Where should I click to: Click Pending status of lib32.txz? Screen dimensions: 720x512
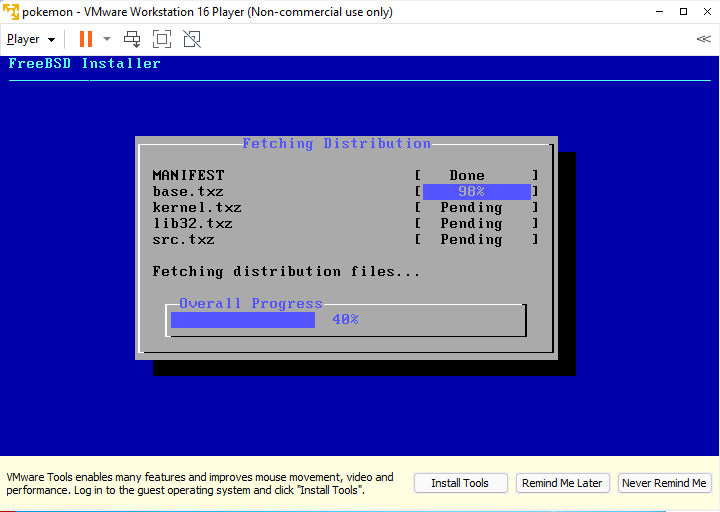[472, 224]
